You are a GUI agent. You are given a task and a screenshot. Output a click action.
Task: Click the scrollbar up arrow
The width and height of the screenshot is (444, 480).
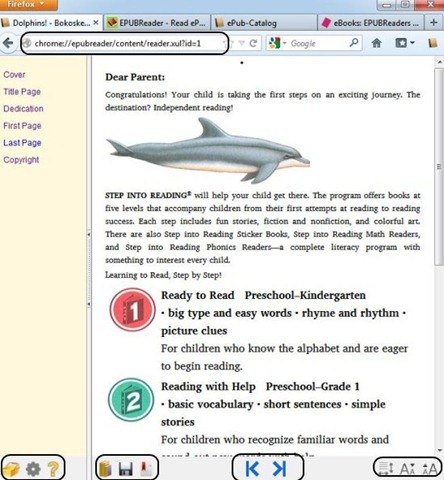point(439,62)
